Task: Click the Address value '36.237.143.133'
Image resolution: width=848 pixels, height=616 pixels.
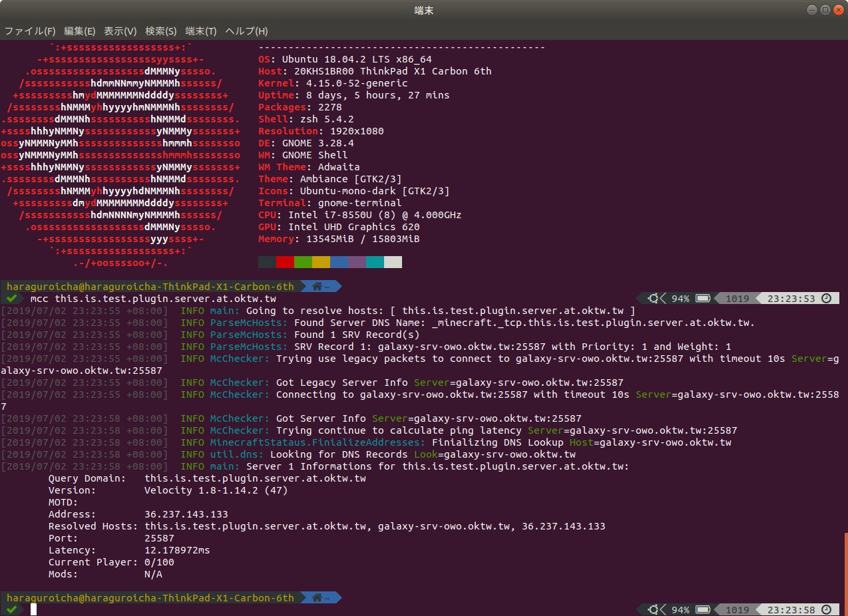Action: click(186, 514)
